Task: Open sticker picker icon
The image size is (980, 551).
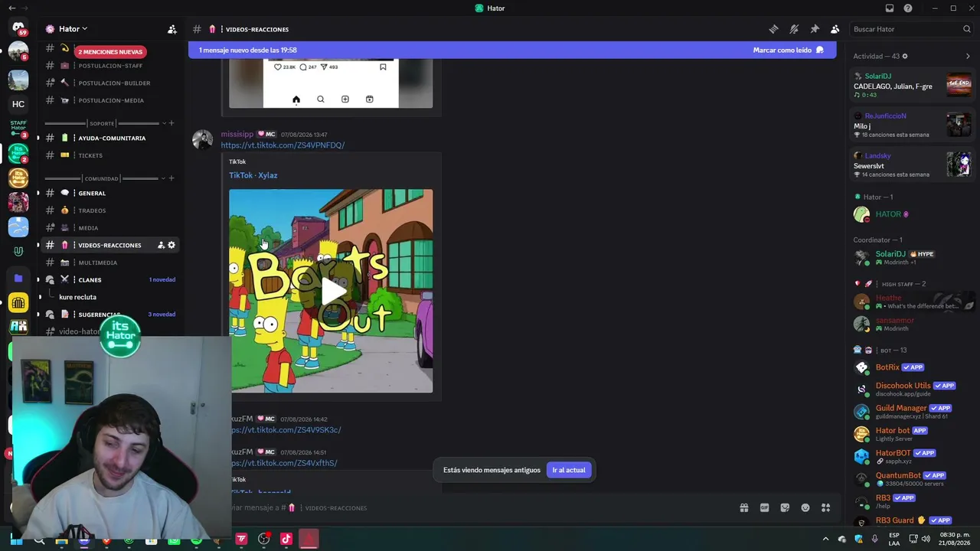Action: (785, 507)
